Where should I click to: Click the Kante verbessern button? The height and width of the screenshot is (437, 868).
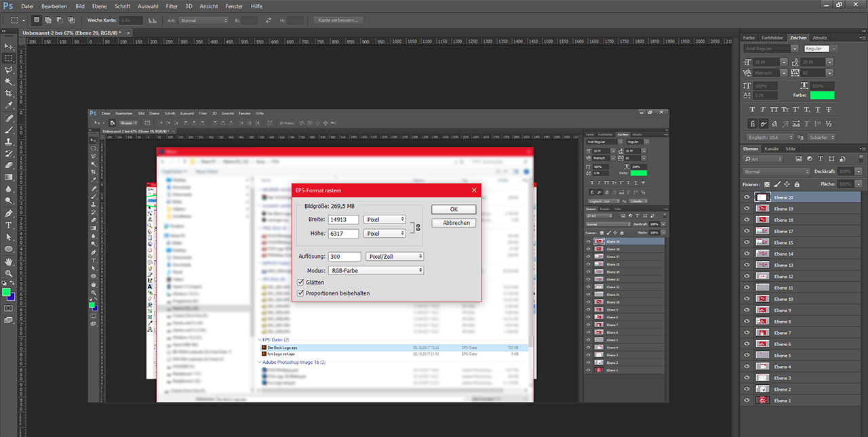click(x=340, y=20)
